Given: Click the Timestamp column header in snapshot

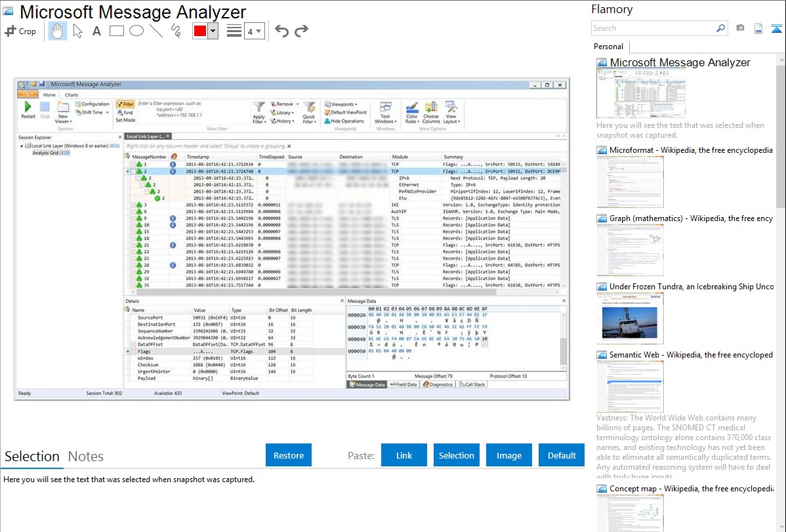Looking at the screenshot, I should pos(198,157).
